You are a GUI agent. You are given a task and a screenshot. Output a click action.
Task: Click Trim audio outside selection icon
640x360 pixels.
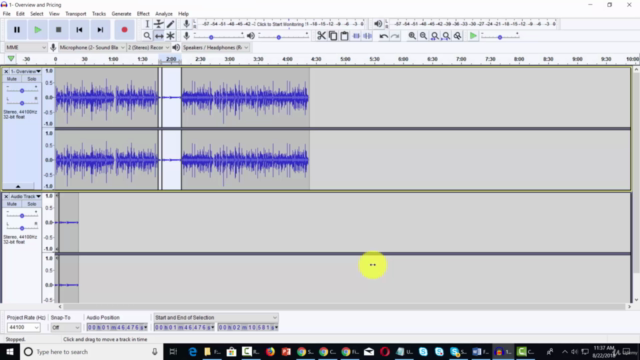(356, 36)
